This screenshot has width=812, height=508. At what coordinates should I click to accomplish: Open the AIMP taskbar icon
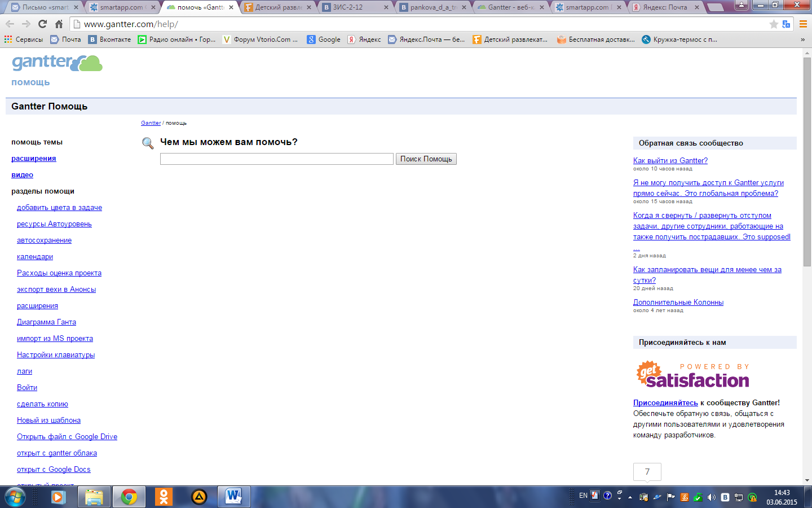[199, 497]
